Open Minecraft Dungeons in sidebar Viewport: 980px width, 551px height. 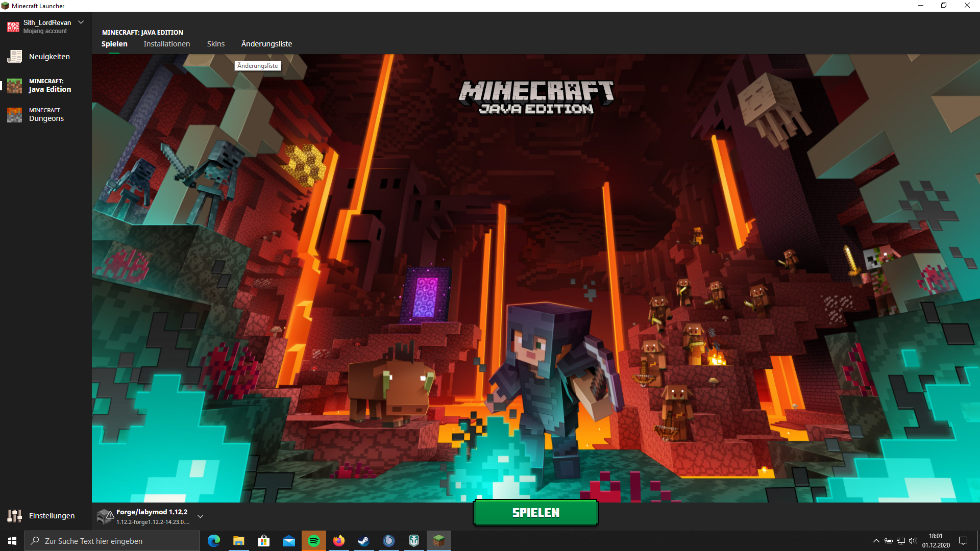[45, 115]
